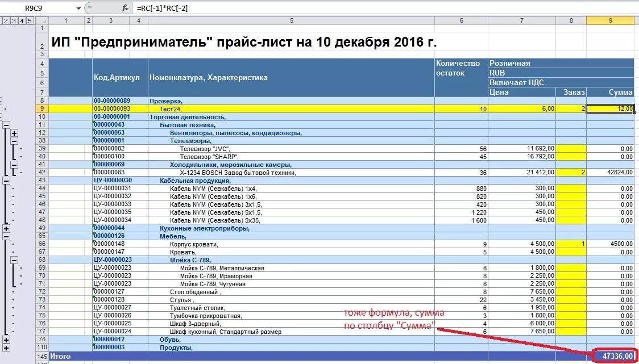Image resolution: width=639 pixels, height=364 pixels.
Task: Collapse the Телевизоры group at row 38
Action: coord(14,141)
